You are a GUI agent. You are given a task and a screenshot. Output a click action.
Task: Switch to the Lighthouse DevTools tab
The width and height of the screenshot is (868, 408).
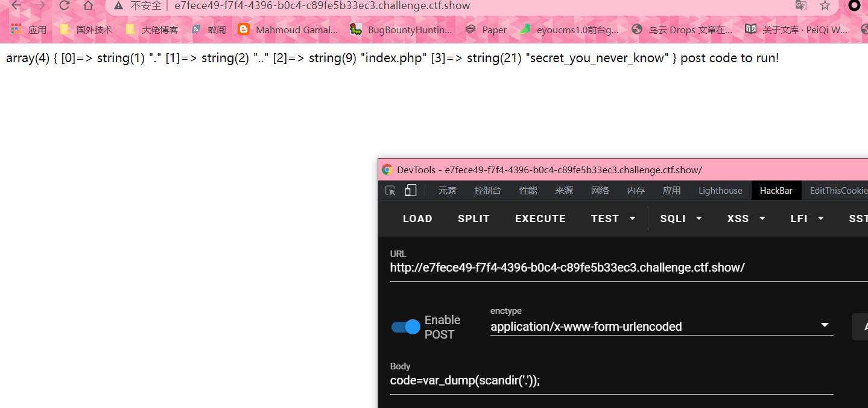point(720,191)
